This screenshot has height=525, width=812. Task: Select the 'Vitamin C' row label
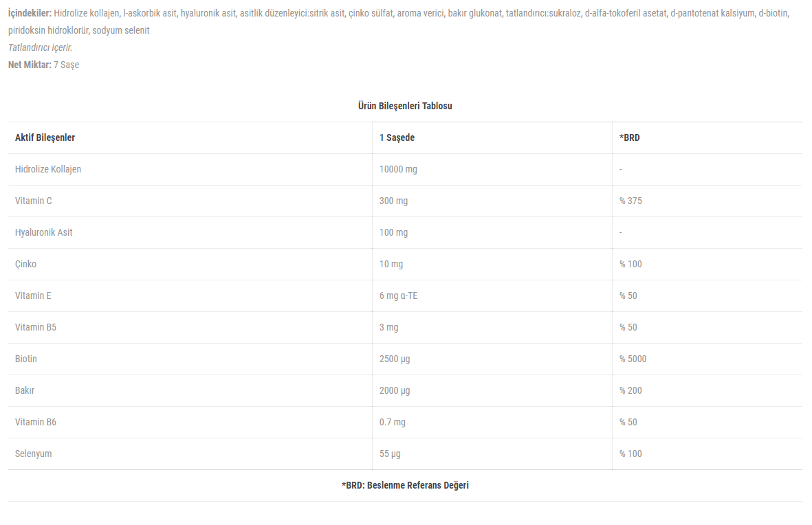(34, 201)
